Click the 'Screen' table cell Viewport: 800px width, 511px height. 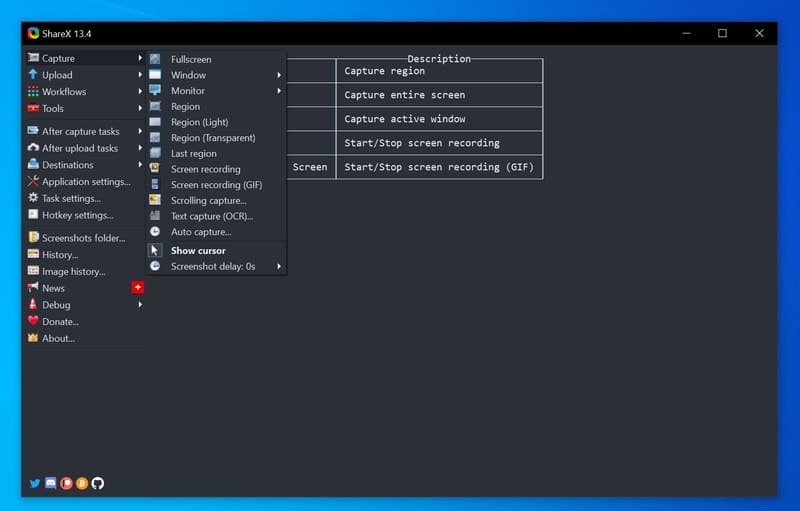pos(310,167)
